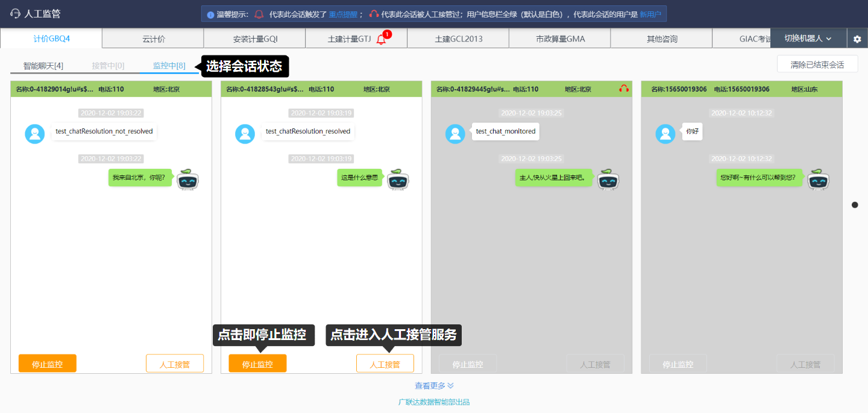Click the 人工监管 headset logo icon
This screenshot has width=868, height=413.
point(15,14)
